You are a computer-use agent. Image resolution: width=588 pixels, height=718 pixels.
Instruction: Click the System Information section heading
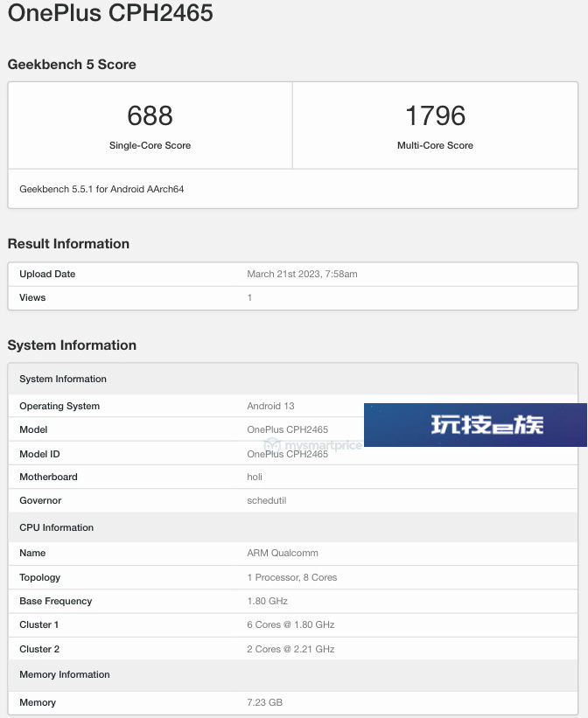72,345
